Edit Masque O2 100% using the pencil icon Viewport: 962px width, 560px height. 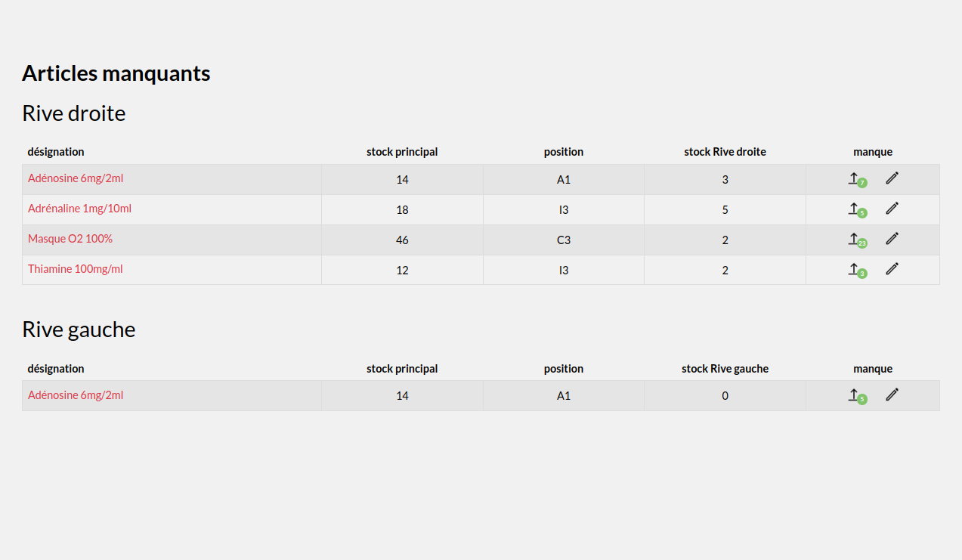[x=892, y=238]
